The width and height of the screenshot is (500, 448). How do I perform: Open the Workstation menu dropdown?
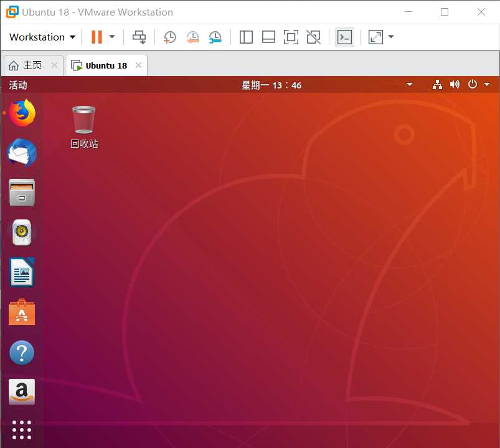click(42, 37)
